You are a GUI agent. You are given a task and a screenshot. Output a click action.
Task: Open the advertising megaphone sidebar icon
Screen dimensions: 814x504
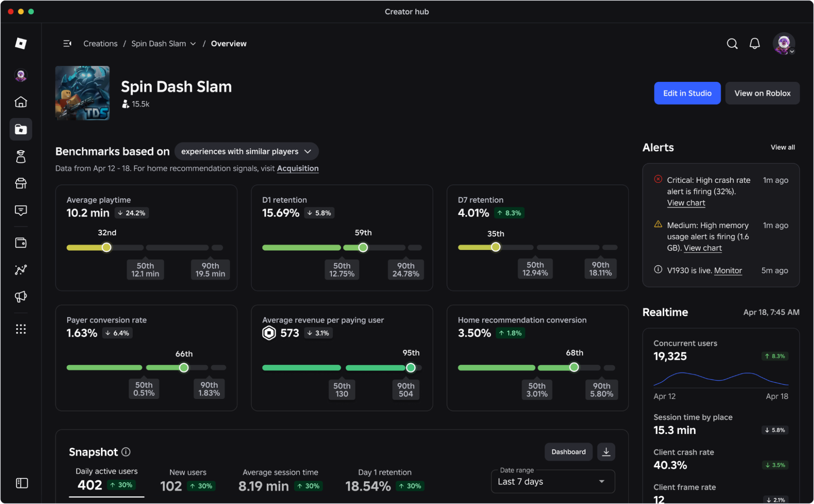click(x=21, y=296)
